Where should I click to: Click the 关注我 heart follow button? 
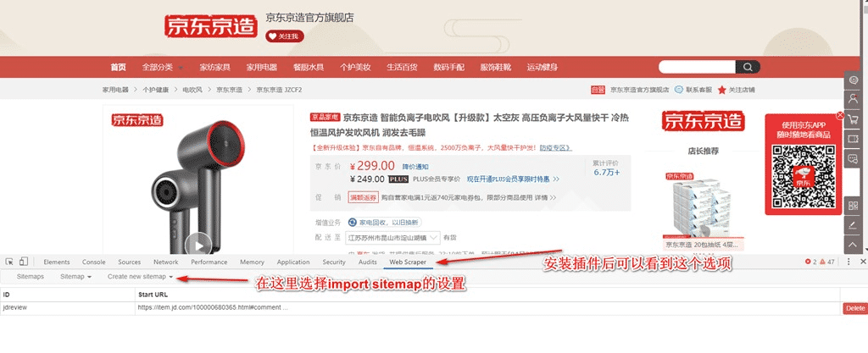tap(285, 36)
